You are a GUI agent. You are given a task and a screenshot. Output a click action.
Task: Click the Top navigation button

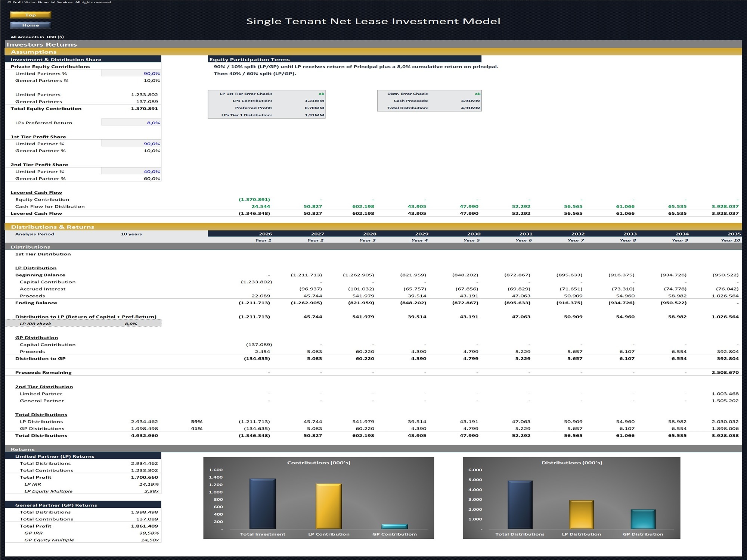point(31,15)
